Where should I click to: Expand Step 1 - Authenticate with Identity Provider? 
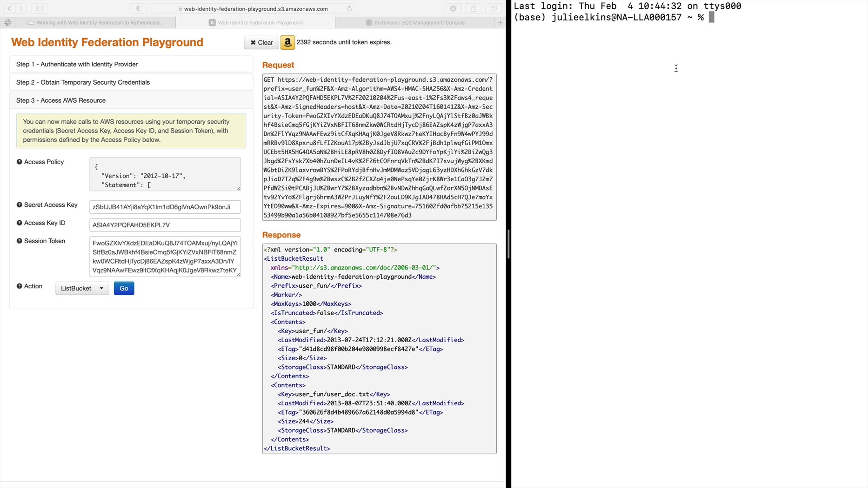[131, 64]
